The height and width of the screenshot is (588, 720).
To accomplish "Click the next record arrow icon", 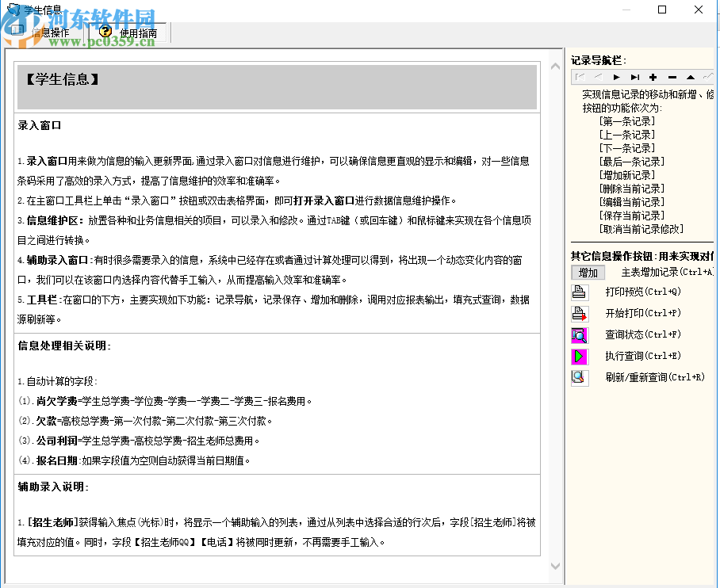I will pyautogui.click(x=617, y=77).
